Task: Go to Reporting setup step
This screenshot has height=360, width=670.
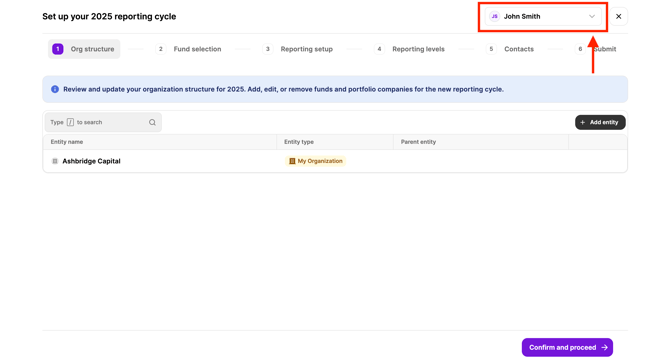Action: 298,49
